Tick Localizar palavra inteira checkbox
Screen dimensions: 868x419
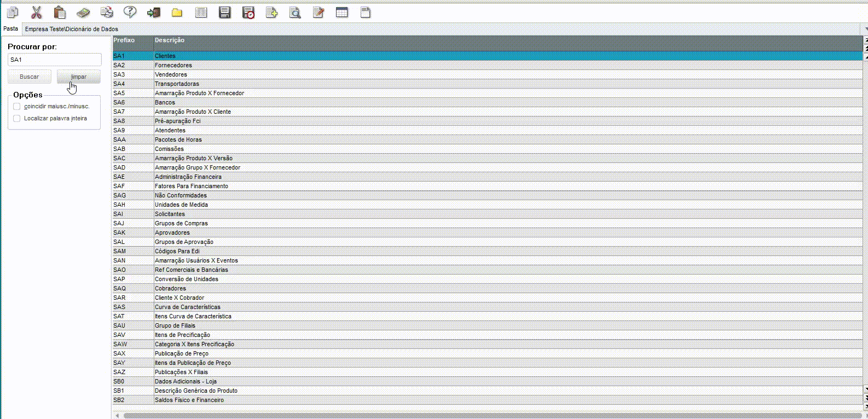point(17,119)
